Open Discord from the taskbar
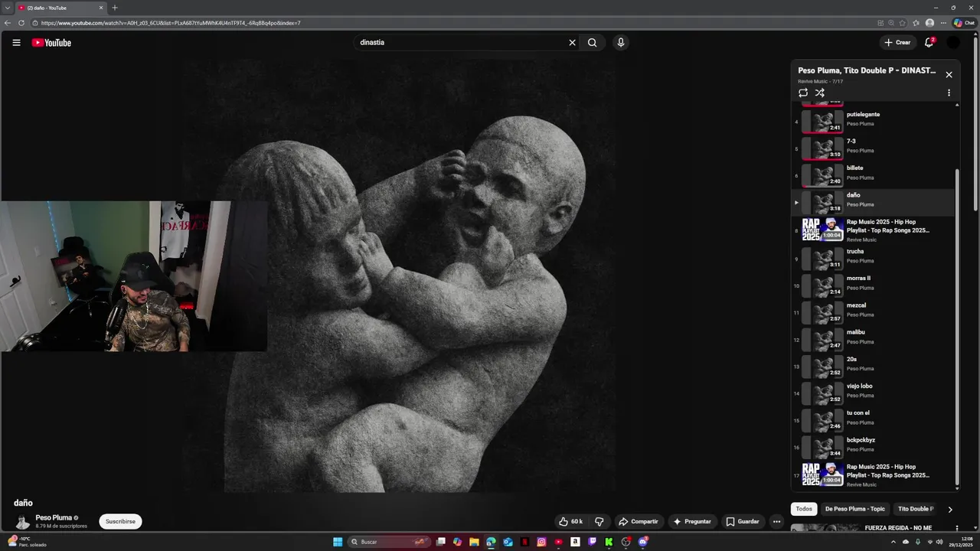 (x=642, y=542)
